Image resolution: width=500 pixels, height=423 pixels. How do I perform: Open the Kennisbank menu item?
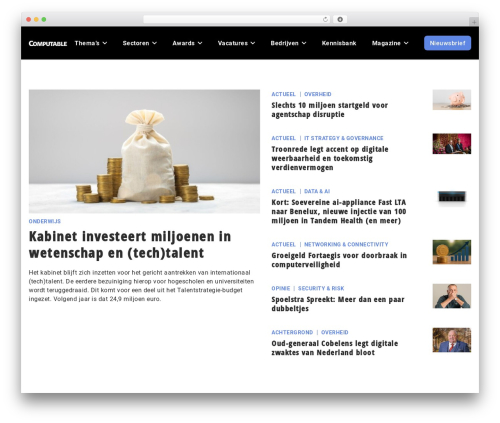(339, 43)
